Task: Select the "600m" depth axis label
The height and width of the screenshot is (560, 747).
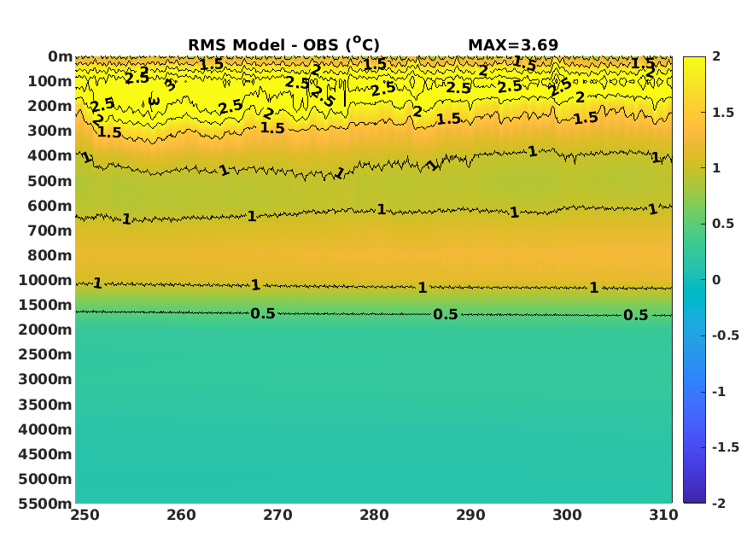Action: click(50, 205)
